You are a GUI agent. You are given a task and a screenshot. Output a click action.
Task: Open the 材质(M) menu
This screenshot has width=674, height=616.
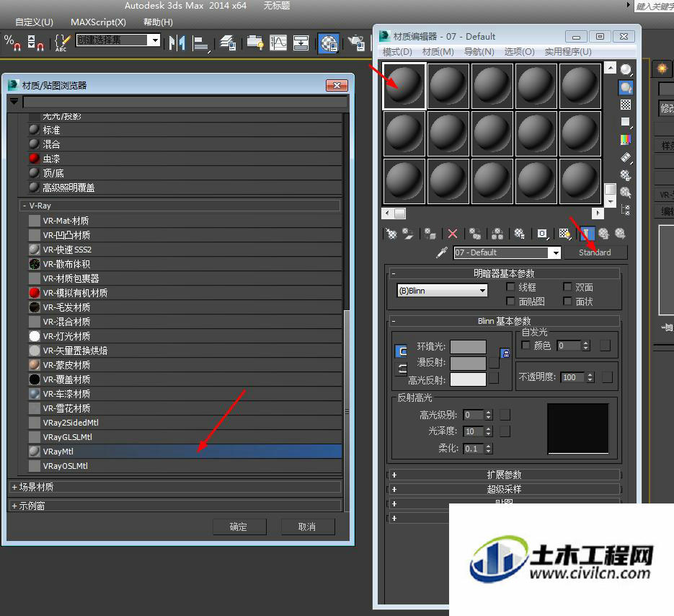click(438, 52)
